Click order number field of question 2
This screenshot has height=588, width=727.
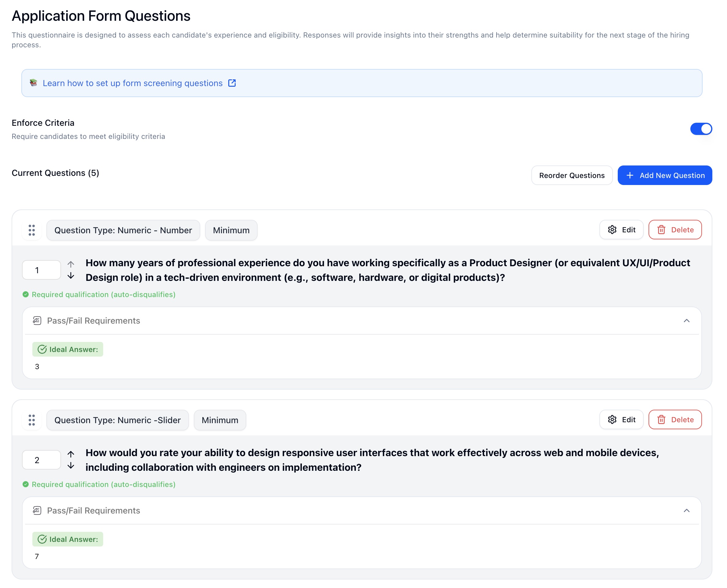(41, 460)
